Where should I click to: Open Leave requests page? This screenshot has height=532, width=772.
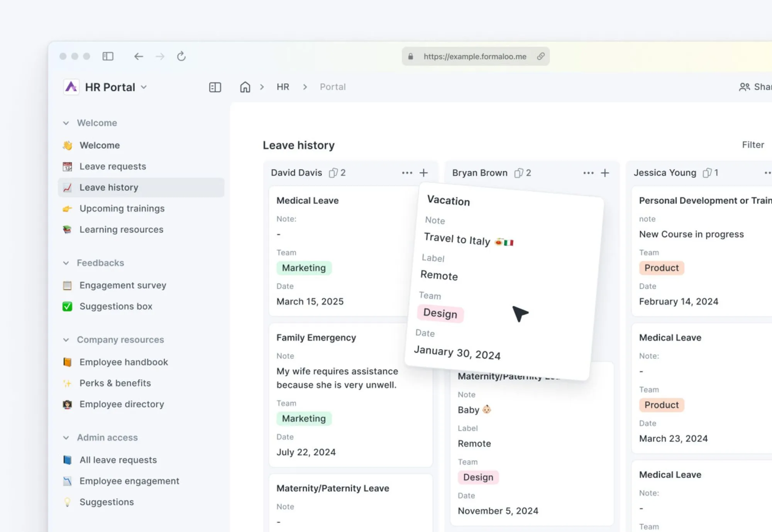coord(113,166)
